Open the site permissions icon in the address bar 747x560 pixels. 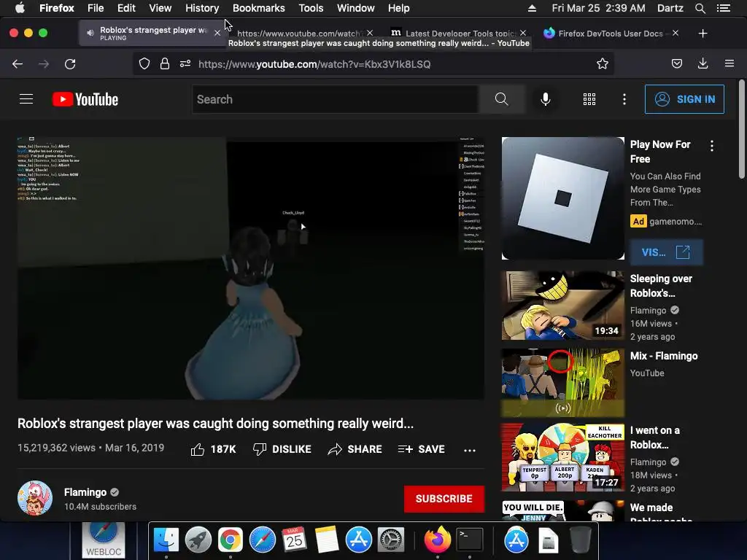click(x=185, y=64)
